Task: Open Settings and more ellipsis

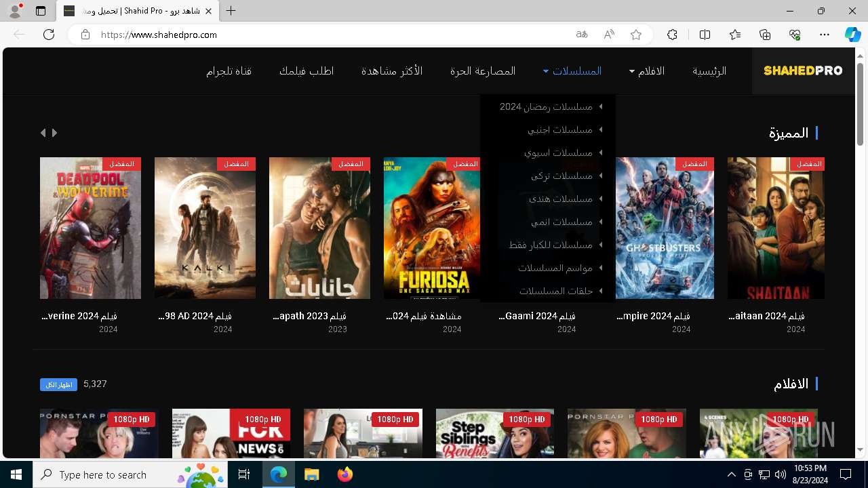Action: (x=825, y=35)
